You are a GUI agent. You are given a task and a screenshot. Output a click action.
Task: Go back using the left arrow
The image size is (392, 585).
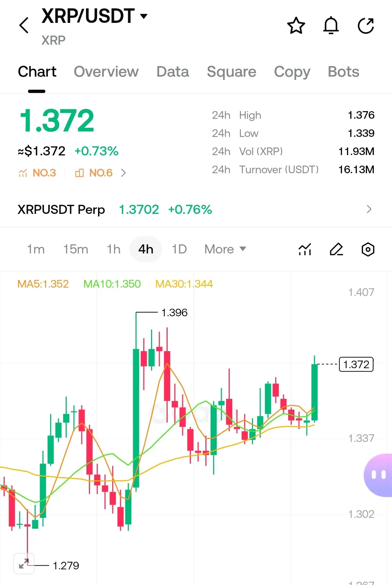tap(24, 25)
